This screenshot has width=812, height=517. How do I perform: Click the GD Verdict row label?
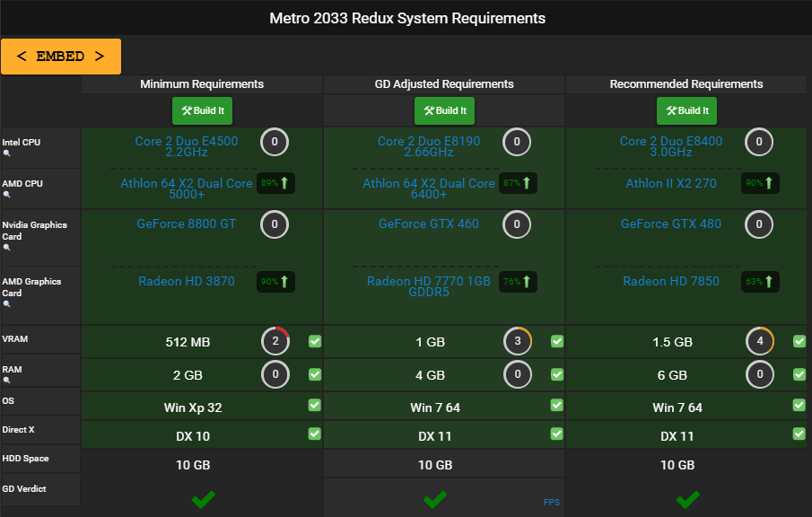point(24,488)
